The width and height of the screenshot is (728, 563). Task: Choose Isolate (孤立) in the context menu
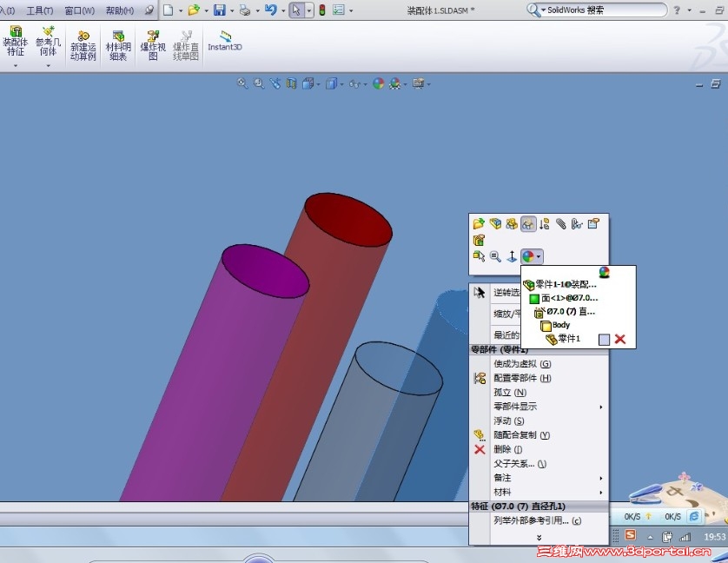[x=509, y=393]
